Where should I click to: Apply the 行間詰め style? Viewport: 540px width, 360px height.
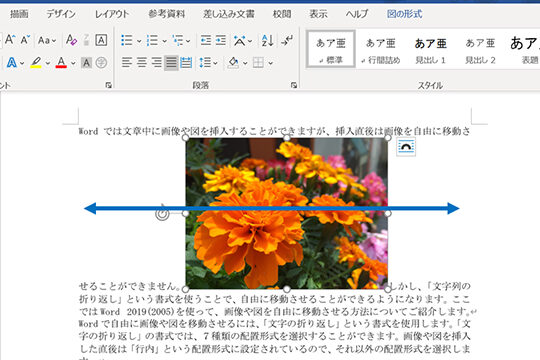[380, 49]
